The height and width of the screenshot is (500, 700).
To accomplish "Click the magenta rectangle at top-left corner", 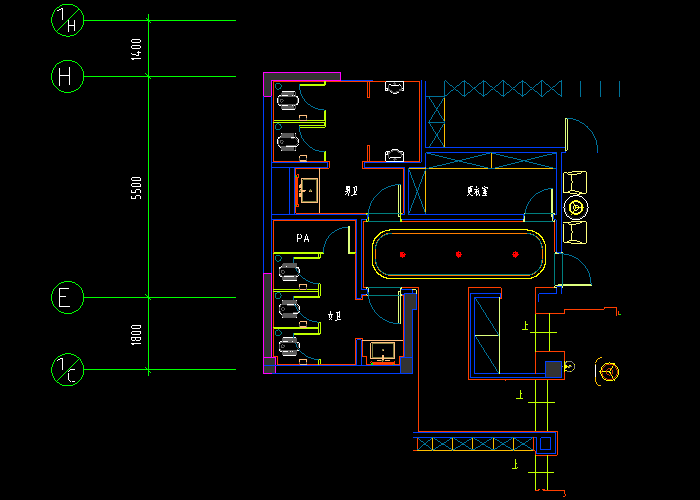I will click(x=303, y=77).
